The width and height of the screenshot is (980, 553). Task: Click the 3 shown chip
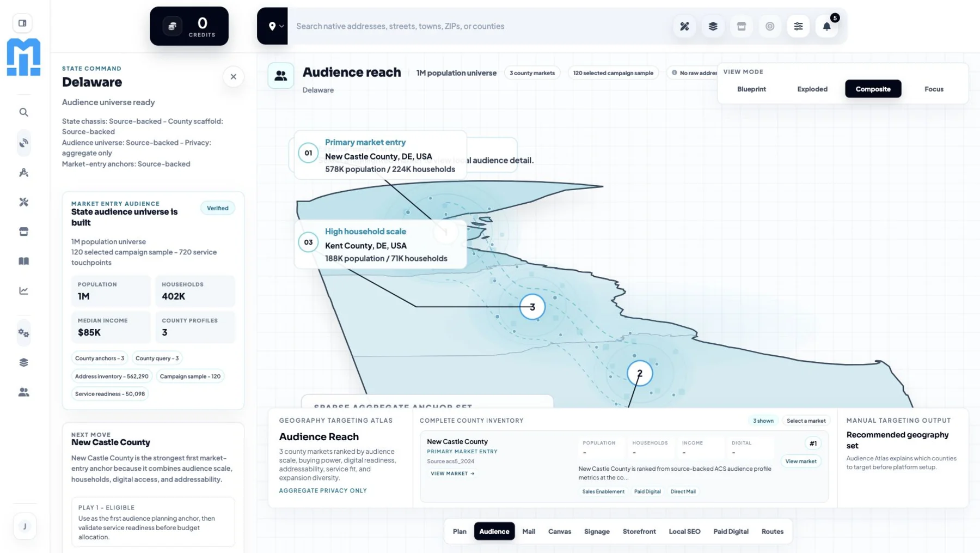[763, 421]
